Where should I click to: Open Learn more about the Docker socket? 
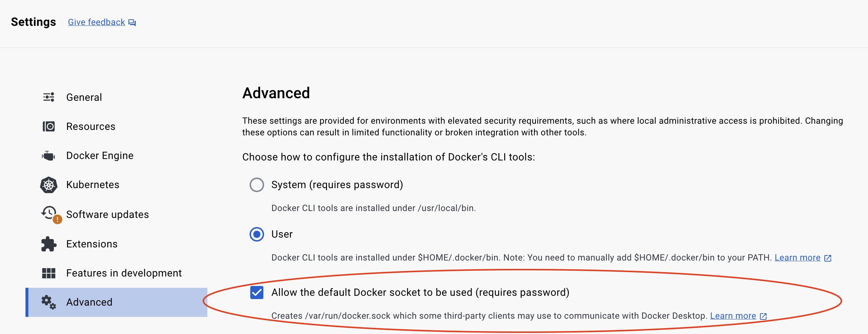pos(732,316)
